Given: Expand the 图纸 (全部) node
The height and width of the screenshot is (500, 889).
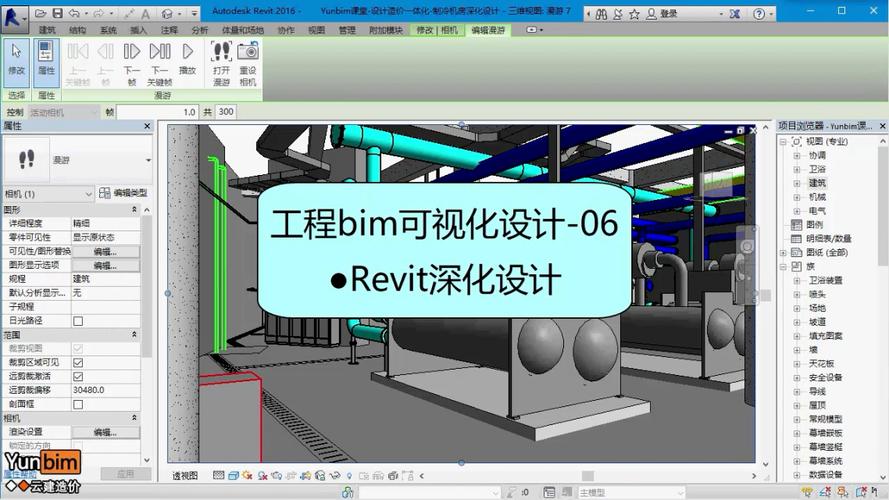Looking at the screenshot, I should (783, 253).
